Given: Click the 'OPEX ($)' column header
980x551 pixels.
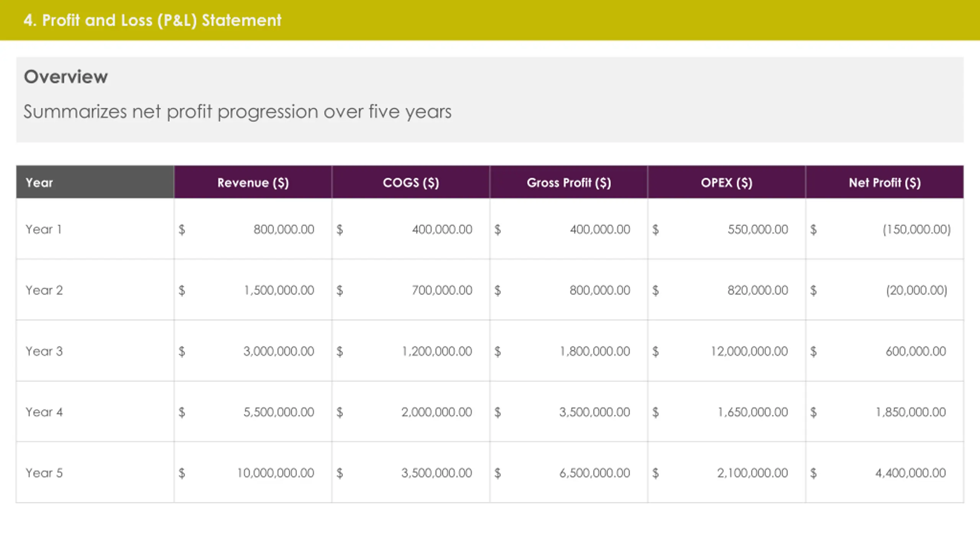Looking at the screenshot, I should pos(727,183).
